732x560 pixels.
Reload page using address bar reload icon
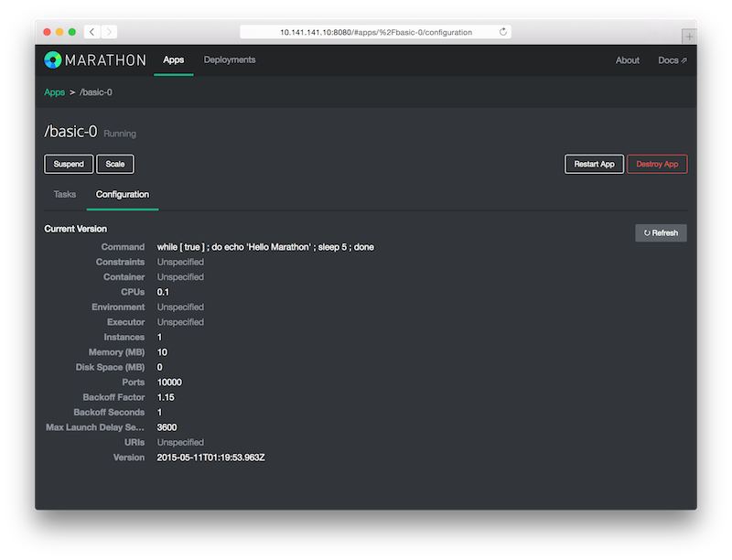(503, 32)
